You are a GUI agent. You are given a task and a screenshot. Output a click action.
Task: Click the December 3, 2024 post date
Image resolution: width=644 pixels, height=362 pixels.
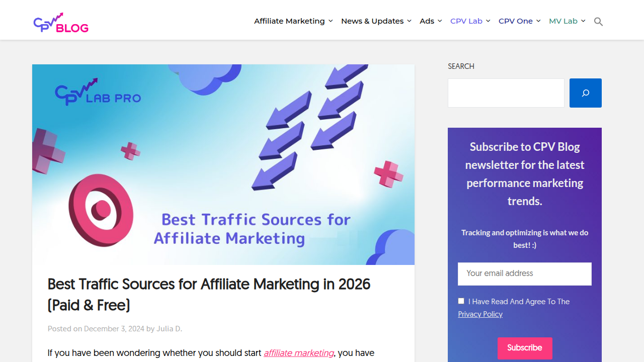point(114,329)
